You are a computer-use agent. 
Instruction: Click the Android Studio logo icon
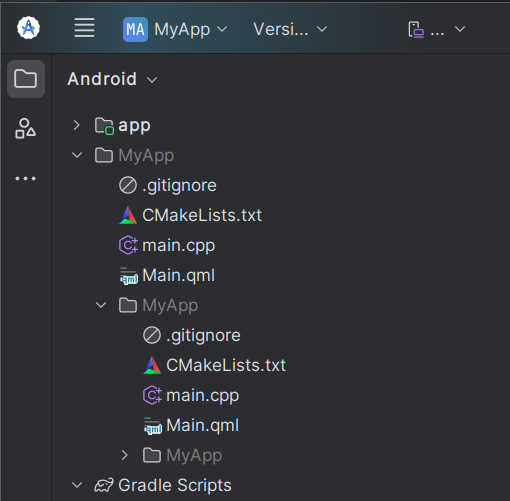[28, 28]
